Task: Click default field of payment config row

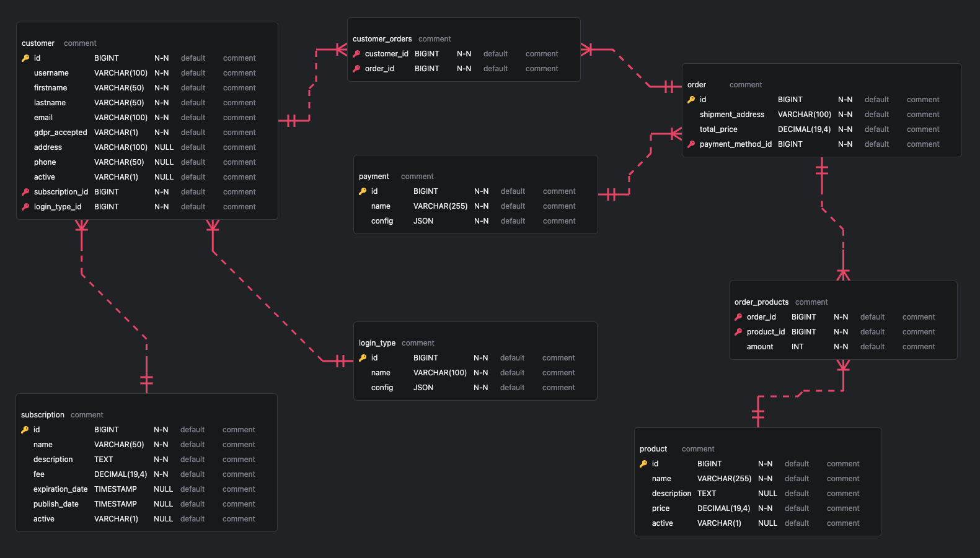Action: (x=513, y=221)
